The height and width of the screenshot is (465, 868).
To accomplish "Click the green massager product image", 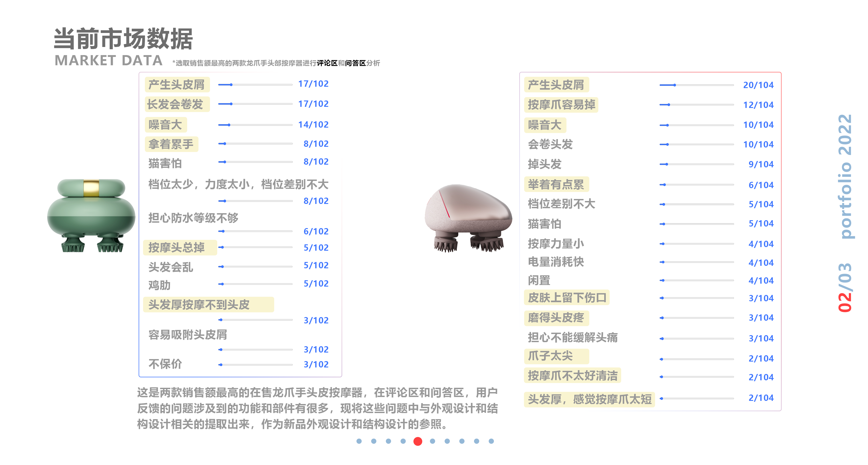I will (92, 215).
